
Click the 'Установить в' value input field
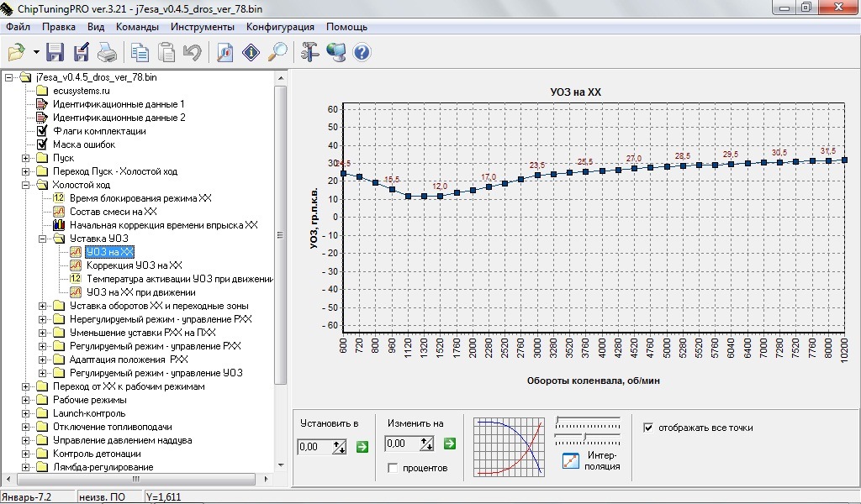[314, 447]
